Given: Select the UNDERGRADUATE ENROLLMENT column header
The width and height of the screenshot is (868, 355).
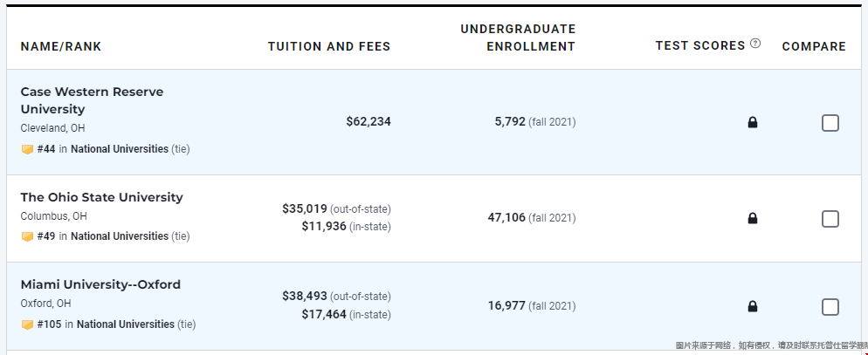Looking at the screenshot, I should pyautogui.click(x=518, y=38).
